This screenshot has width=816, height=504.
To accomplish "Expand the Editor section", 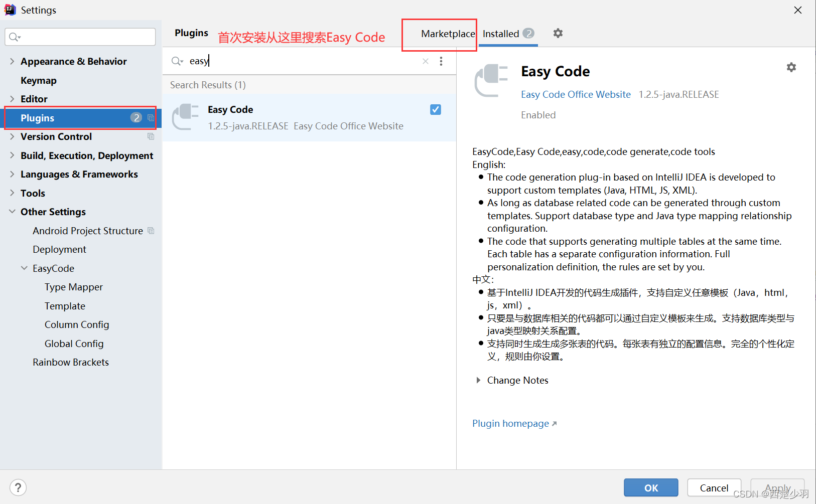I will coord(12,99).
